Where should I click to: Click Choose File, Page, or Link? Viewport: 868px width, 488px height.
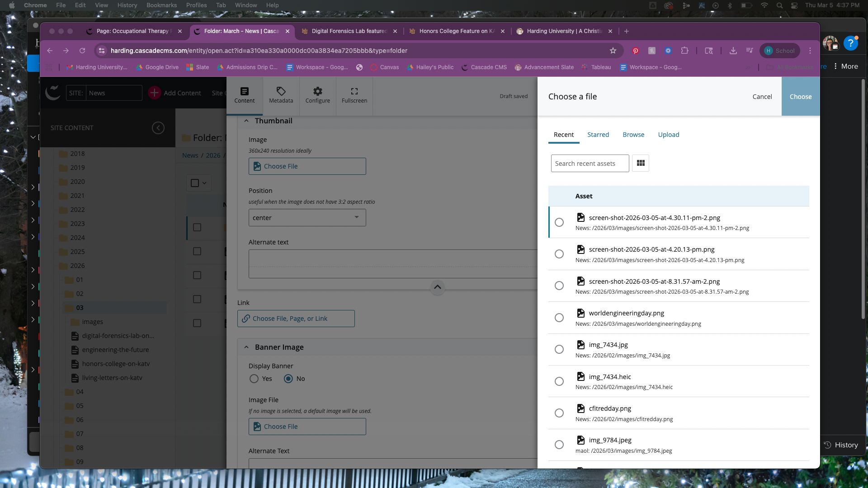296,319
